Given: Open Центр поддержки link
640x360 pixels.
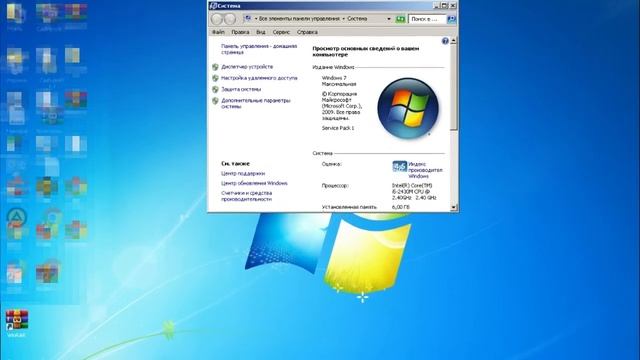Looking at the screenshot, I should [243, 173].
